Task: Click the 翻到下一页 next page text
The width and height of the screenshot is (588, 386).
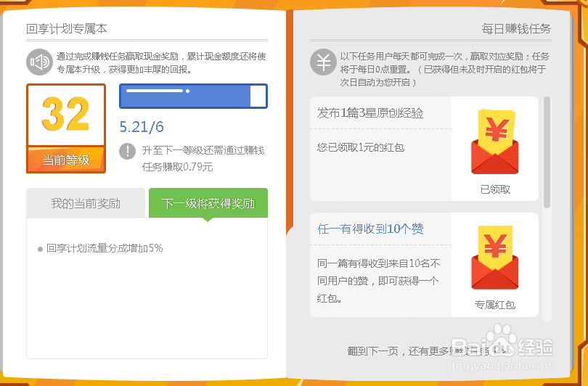Action: click(373, 351)
